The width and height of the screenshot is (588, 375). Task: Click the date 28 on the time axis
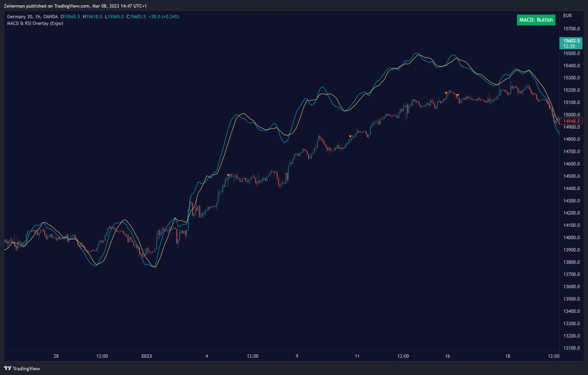tap(56, 356)
